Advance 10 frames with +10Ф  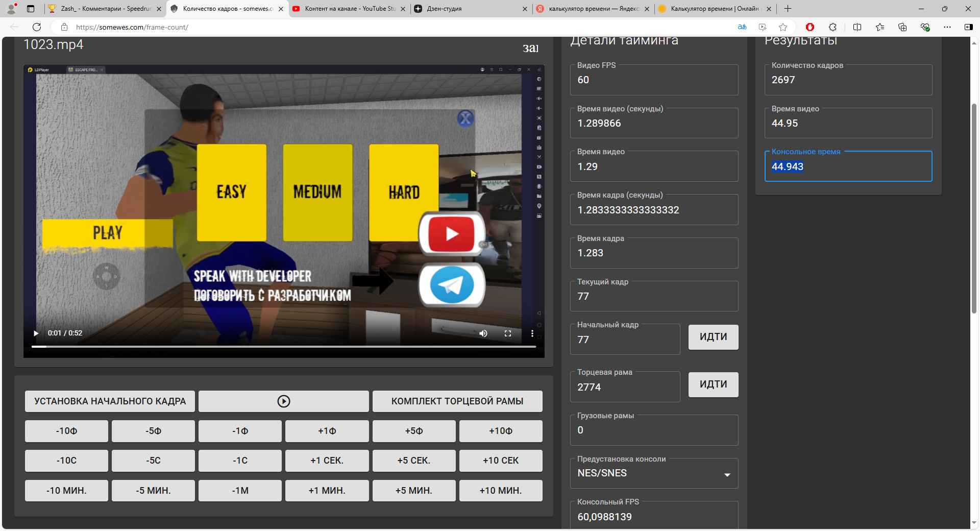click(x=501, y=431)
